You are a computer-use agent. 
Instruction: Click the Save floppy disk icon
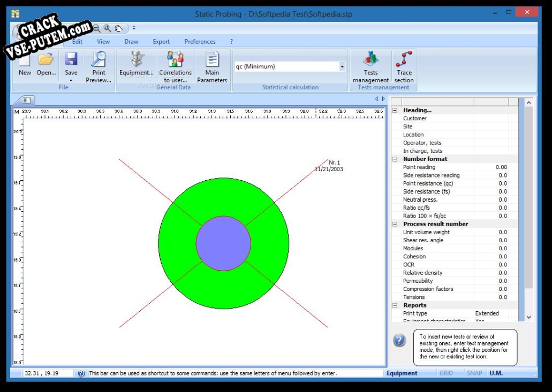tap(71, 59)
